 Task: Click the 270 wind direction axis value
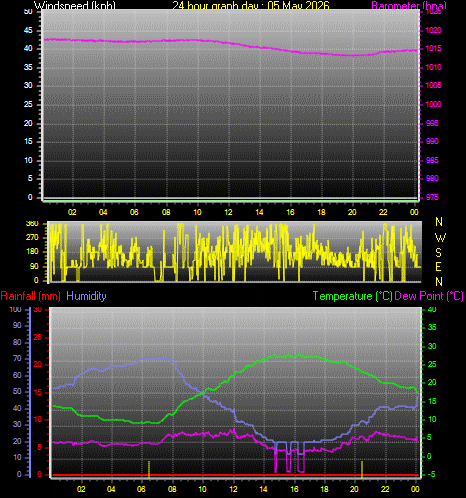click(32, 238)
